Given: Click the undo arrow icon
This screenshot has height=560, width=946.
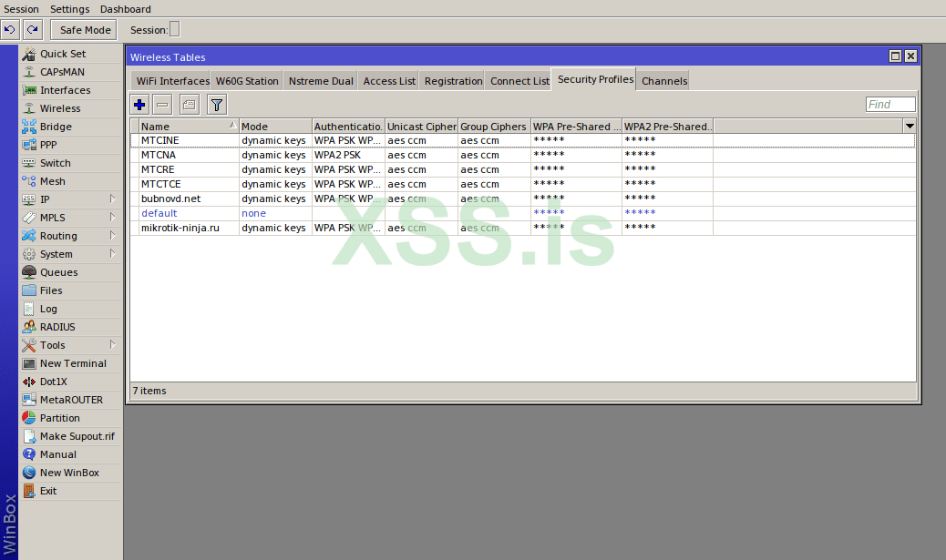Looking at the screenshot, I should coord(10,29).
